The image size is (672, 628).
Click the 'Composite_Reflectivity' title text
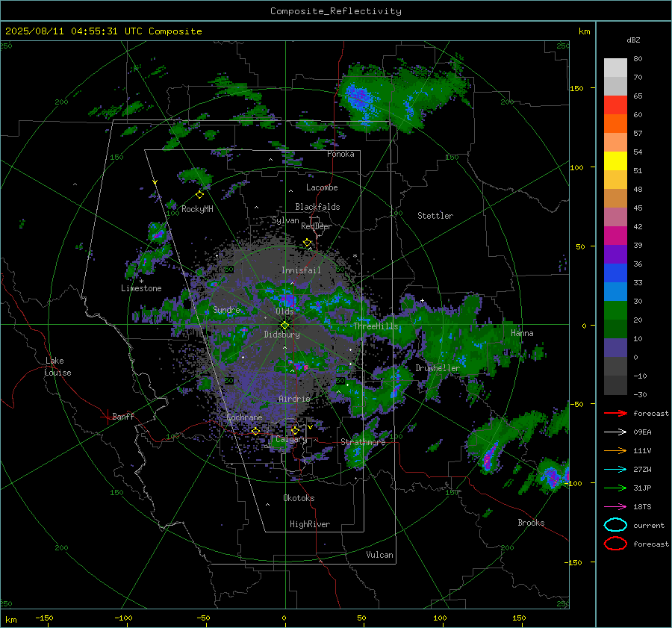point(336,11)
